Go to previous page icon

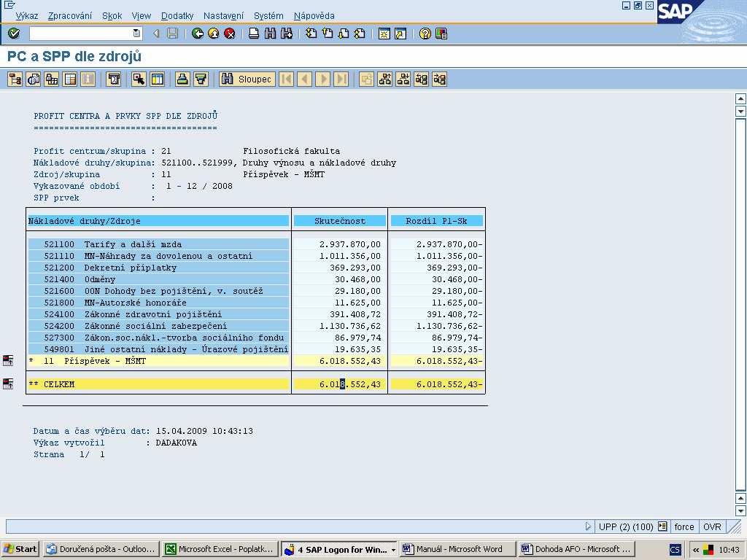328,34
